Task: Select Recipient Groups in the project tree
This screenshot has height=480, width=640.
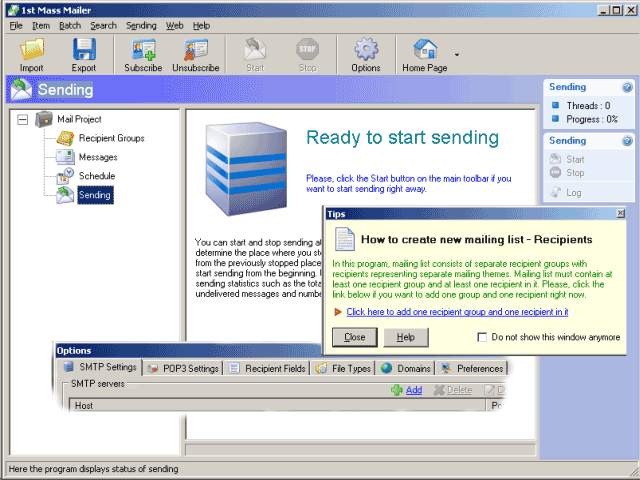Action: coord(111,138)
